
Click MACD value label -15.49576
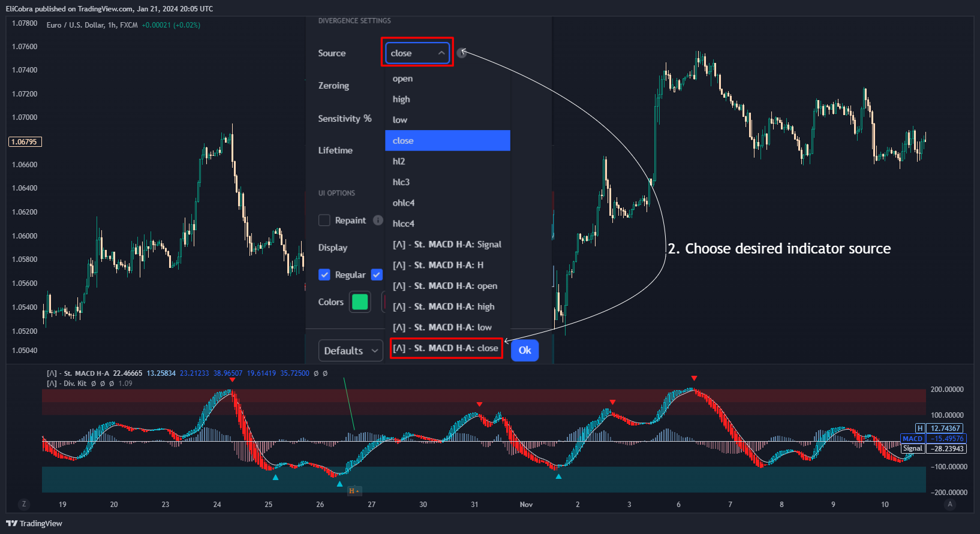tap(945, 439)
